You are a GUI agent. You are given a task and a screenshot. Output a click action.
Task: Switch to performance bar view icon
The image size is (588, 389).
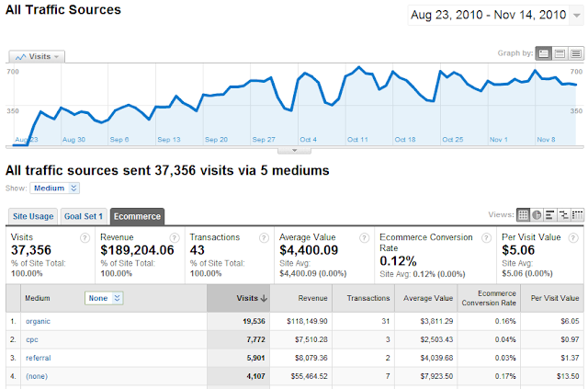click(550, 215)
